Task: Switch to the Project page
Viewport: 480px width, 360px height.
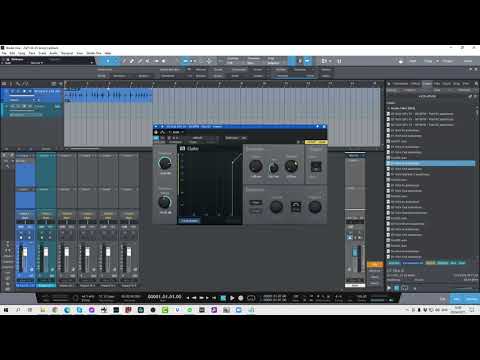Action: [448, 61]
